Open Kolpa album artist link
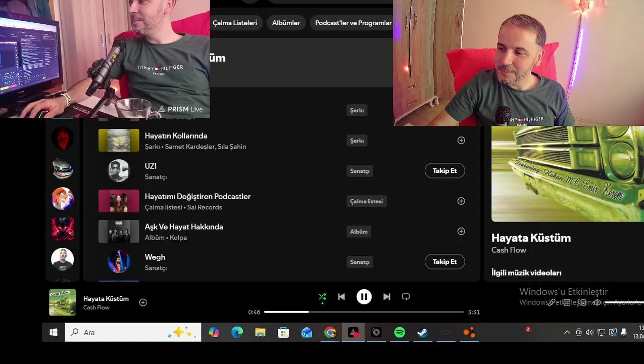Viewport: 644px width, 364px height. point(178,238)
